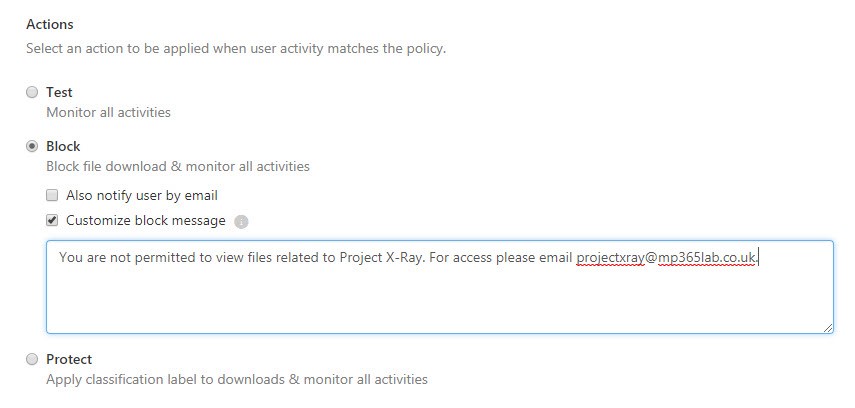
Task: Uncheck the Customize block message checkbox
Action: point(52,221)
